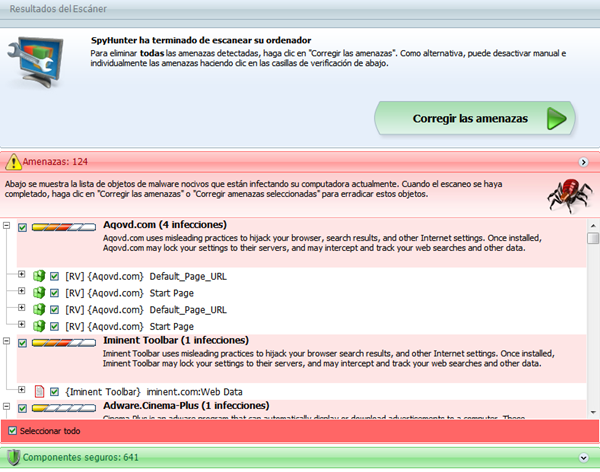Click the threat list scrollbar up arrow
This screenshot has width=600, height=472.
[593, 226]
